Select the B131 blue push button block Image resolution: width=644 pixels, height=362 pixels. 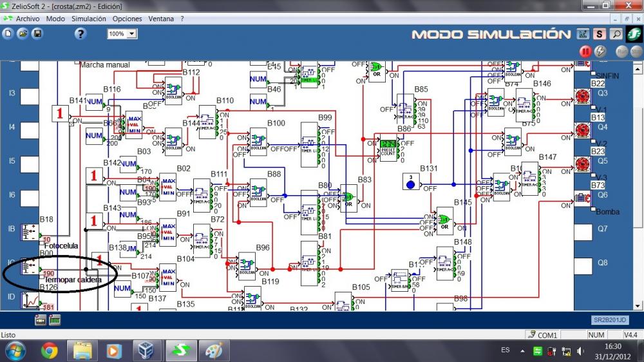pyautogui.click(x=411, y=182)
